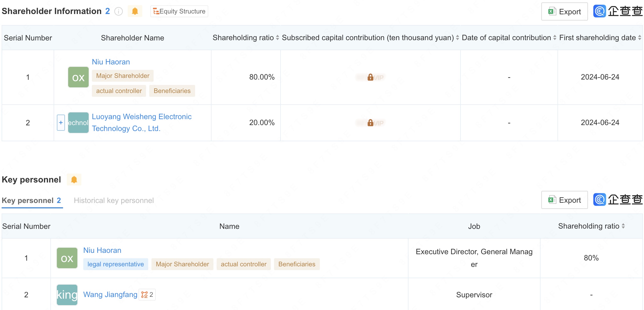Image resolution: width=644 pixels, height=310 pixels.
Task: Export the shareholder information table
Action: (565, 12)
